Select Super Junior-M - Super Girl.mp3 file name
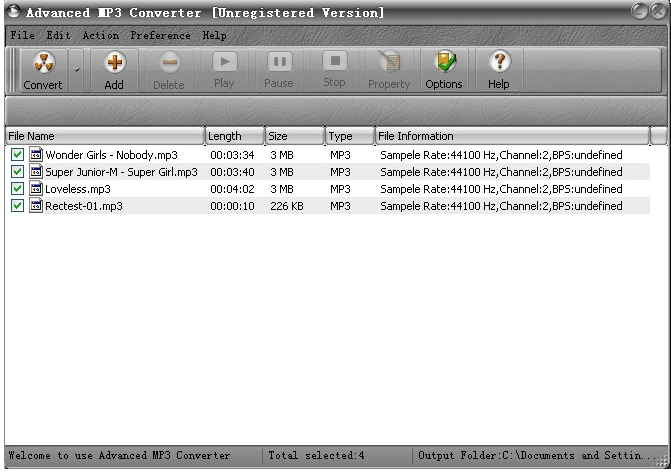The height and width of the screenshot is (472, 671). tap(122, 172)
